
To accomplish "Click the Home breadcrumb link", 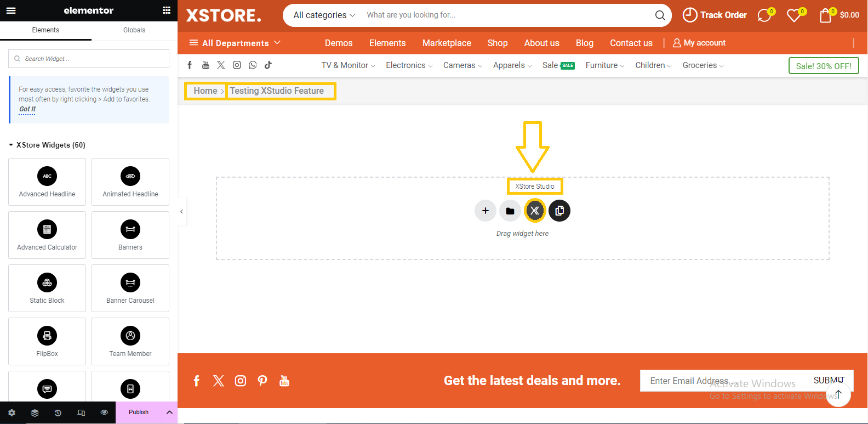I will (205, 91).
